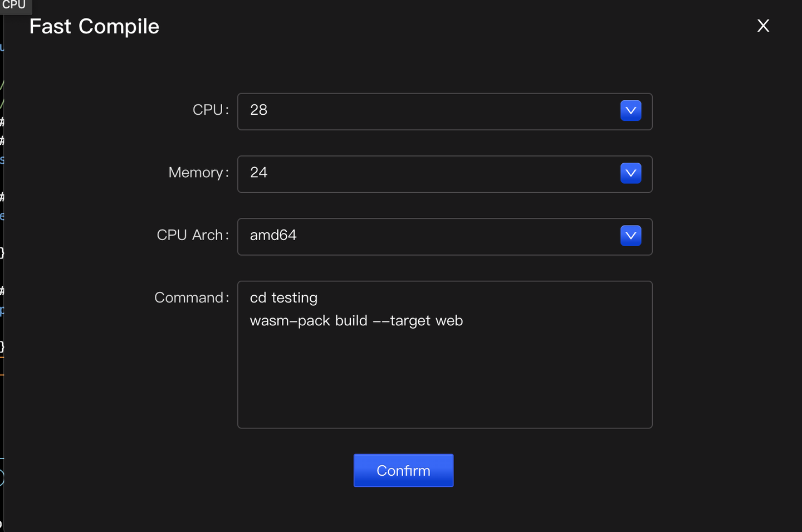The image size is (802, 532).
Task: Place cursor on the cd testing command line
Action: point(283,297)
